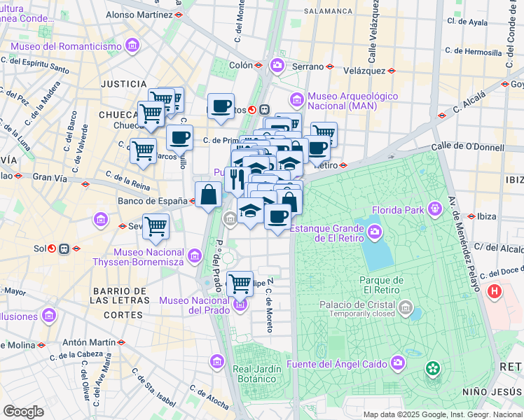Image resolution: width=524 pixels, height=420 pixels.
Task: Select the 'Calle de O'Donnell' street label
Action: pyautogui.click(x=467, y=147)
